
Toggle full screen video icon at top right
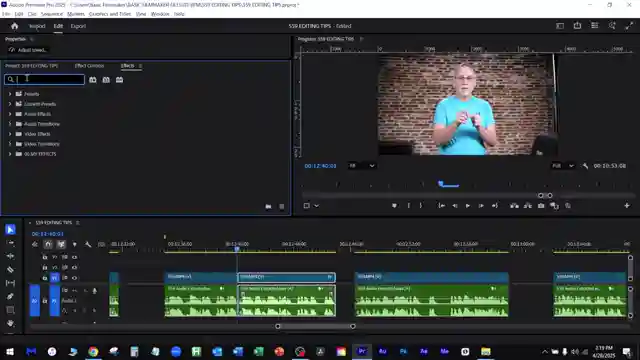coord(629,26)
